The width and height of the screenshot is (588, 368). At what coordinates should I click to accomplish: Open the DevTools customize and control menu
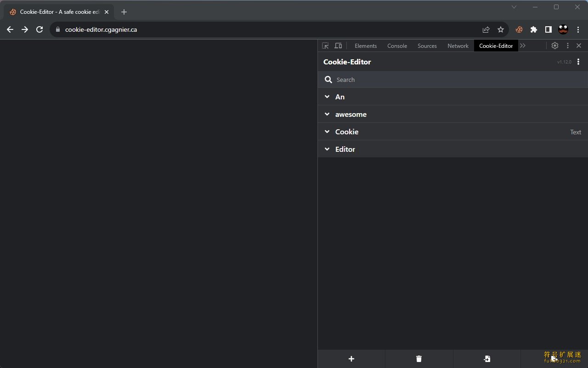[x=568, y=46]
